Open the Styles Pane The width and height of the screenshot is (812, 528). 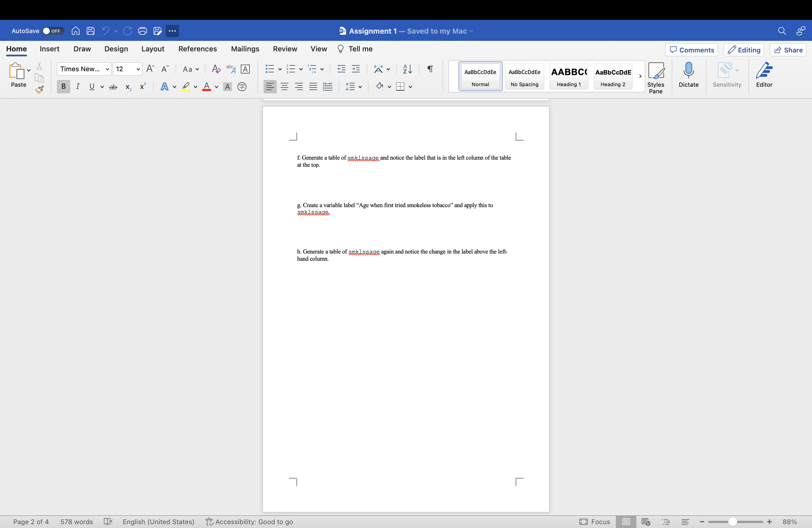click(656, 75)
